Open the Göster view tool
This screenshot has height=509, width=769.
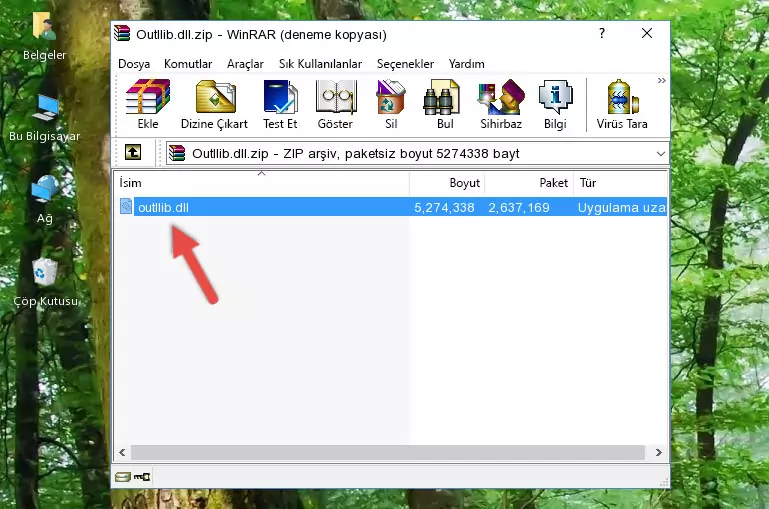coord(335,104)
